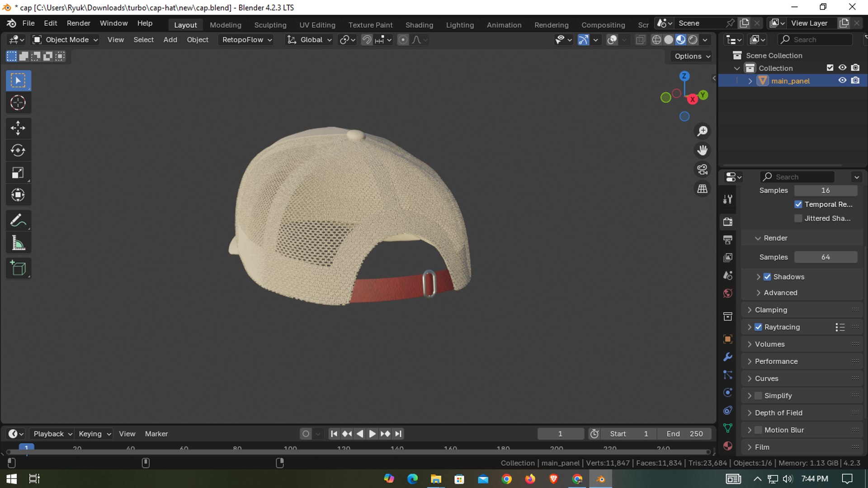Open the Add menu in viewport header
The width and height of the screenshot is (868, 488).
click(170, 40)
